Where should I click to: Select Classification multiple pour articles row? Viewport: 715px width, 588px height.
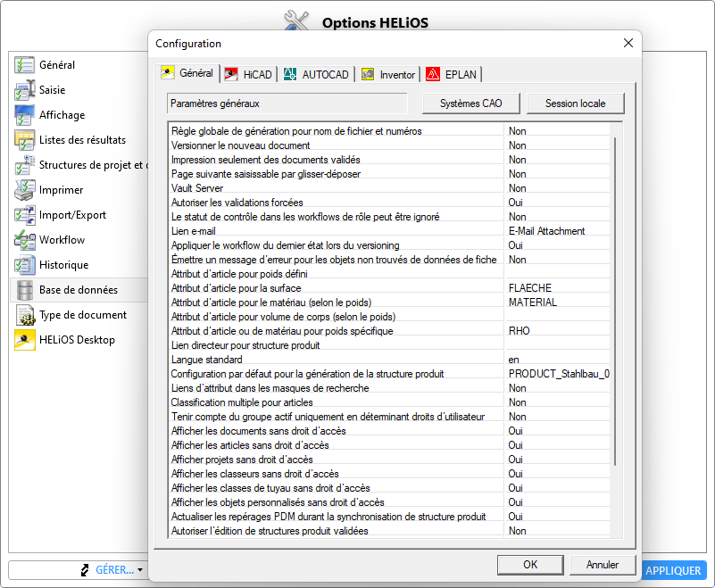pos(388,402)
